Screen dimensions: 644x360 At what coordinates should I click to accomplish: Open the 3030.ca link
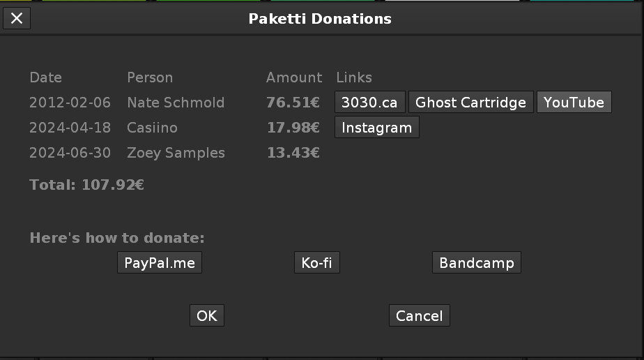tap(369, 103)
